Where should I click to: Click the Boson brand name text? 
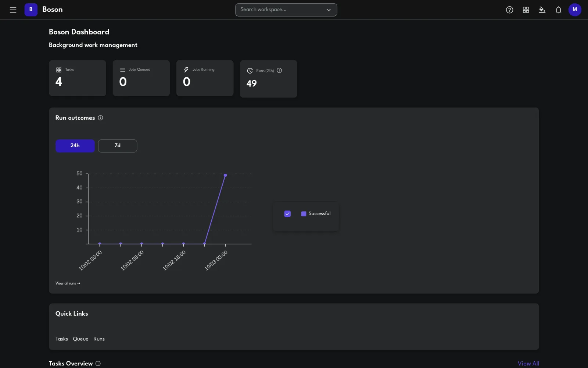(x=53, y=10)
